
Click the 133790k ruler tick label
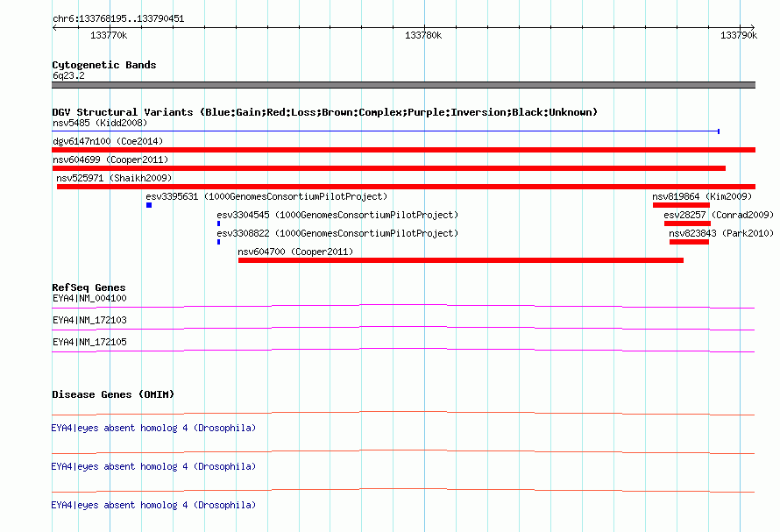739,35
